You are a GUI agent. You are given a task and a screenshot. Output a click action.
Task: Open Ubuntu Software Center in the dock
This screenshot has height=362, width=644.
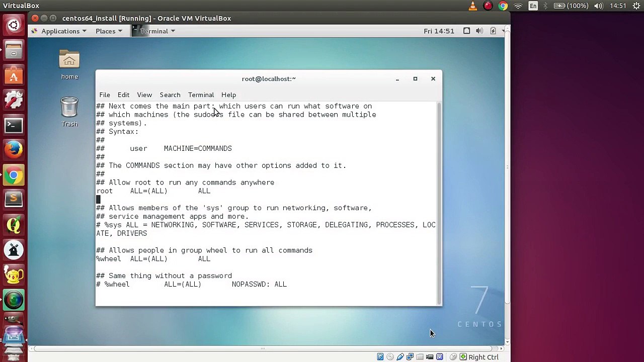[x=14, y=76]
